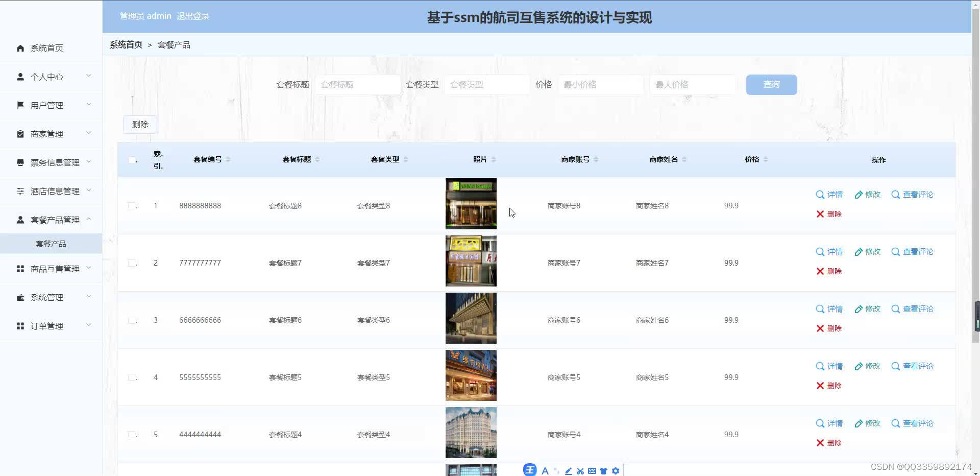Click the icon beside 票务信息管理
Image resolution: width=980 pixels, height=476 pixels.
(20, 162)
